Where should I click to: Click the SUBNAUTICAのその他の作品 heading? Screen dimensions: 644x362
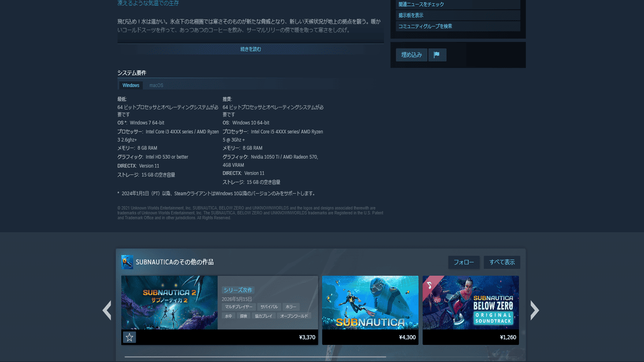coord(175,262)
